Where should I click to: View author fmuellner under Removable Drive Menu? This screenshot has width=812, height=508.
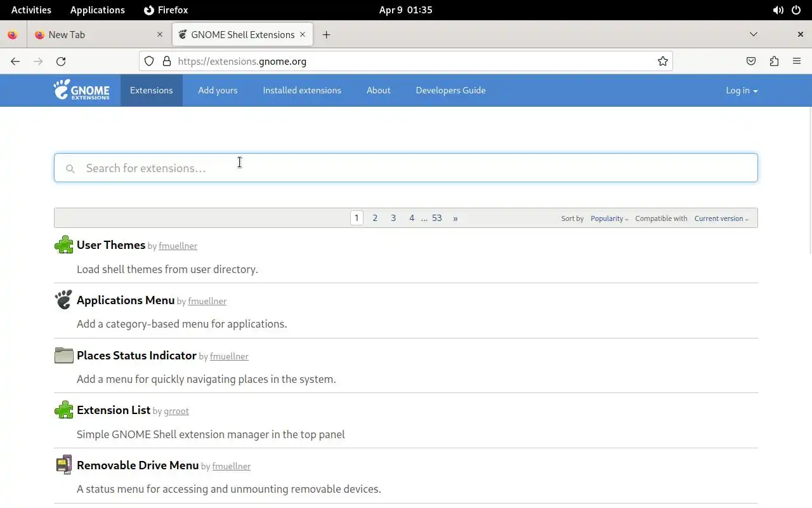[232, 466]
